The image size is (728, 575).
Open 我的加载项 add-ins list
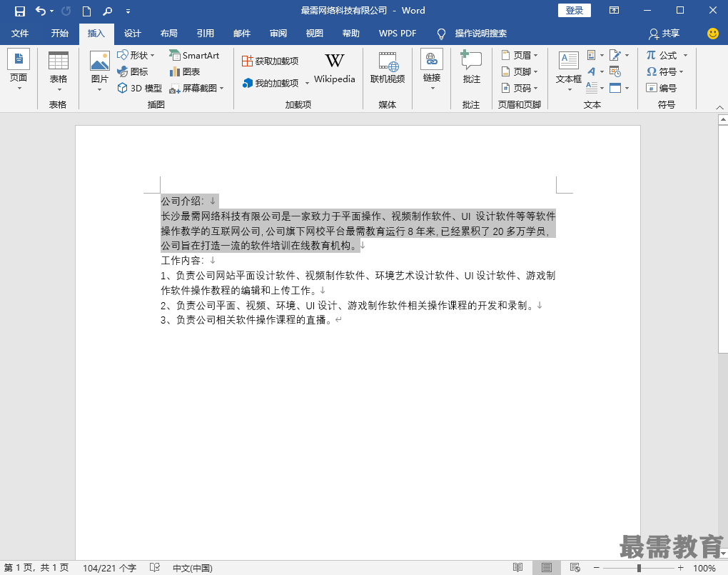pos(271,83)
